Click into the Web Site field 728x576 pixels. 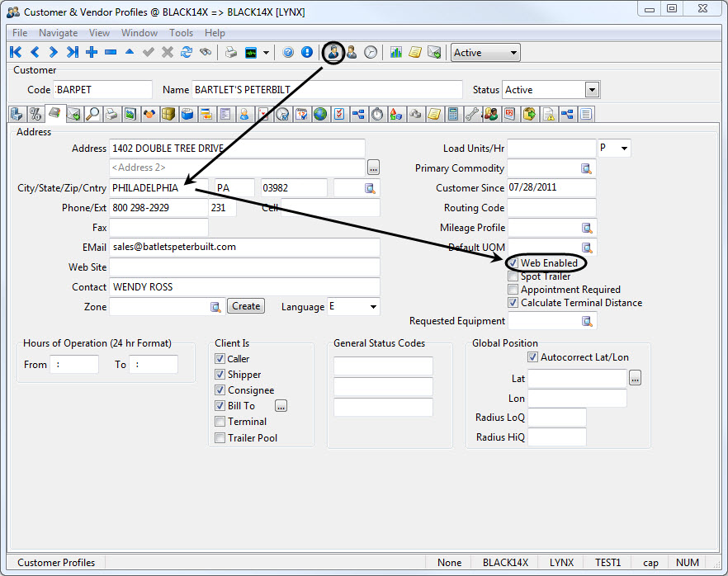tap(244, 267)
